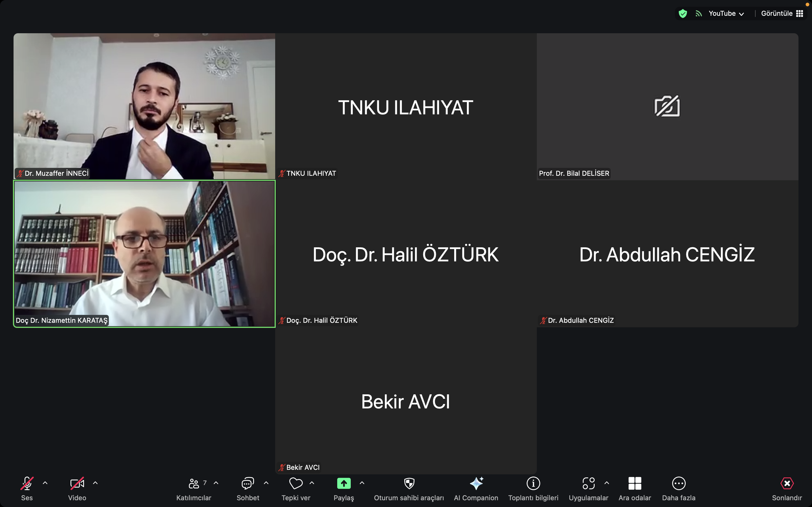Click Tepki ver heart reaction icon
Screen dimensions: 812x507
295,484
